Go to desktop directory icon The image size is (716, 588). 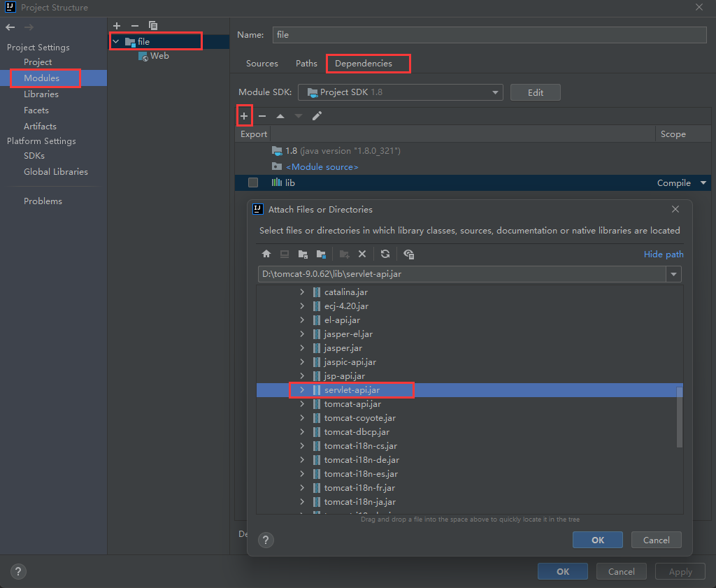click(x=285, y=254)
